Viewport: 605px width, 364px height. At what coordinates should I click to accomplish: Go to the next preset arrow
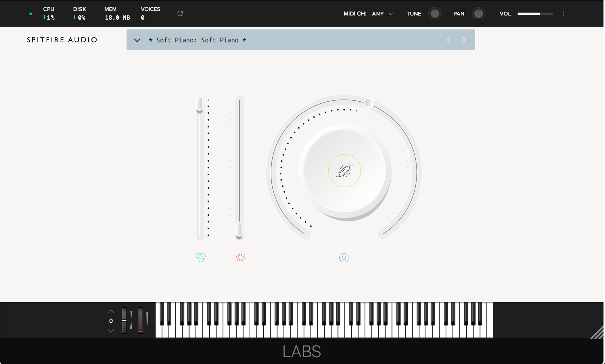point(463,40)
